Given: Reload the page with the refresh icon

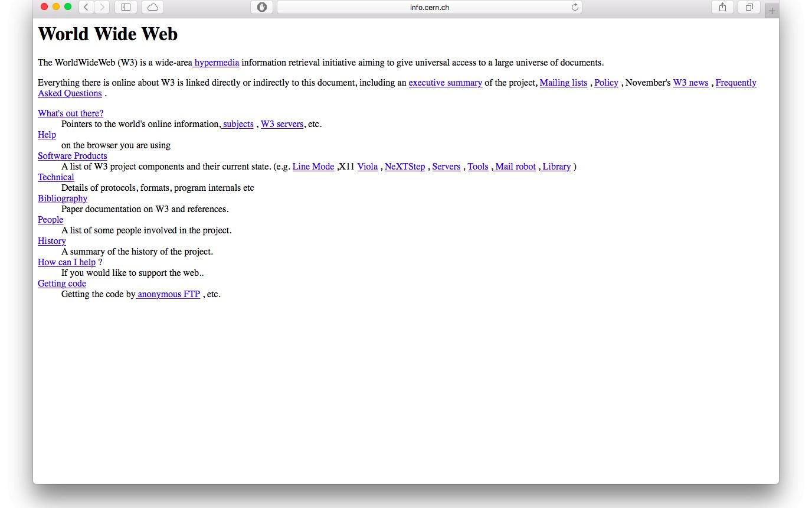Looking at the screenshot, I should pos(575,7).
